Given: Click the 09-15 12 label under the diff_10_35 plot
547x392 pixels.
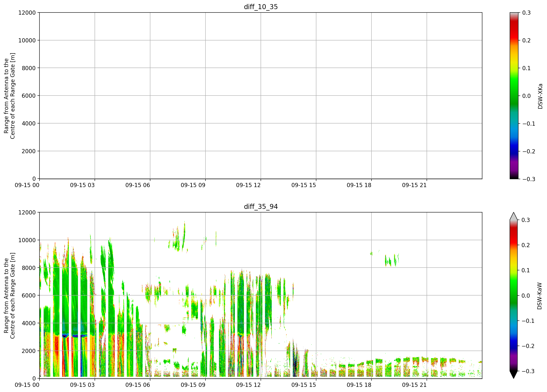Looking at the screenshot, I should coord(249,185).
